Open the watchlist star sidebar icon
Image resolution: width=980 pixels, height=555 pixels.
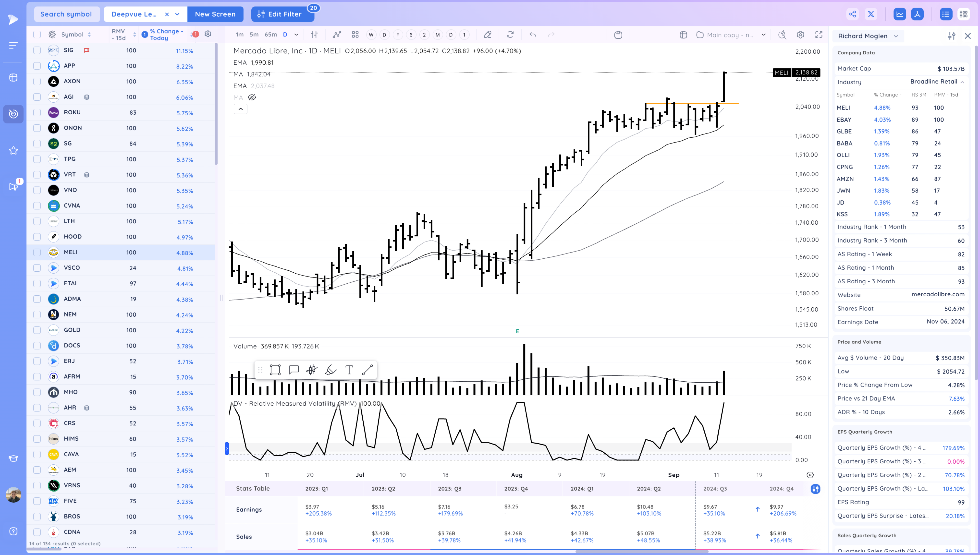tap(13, 151)
